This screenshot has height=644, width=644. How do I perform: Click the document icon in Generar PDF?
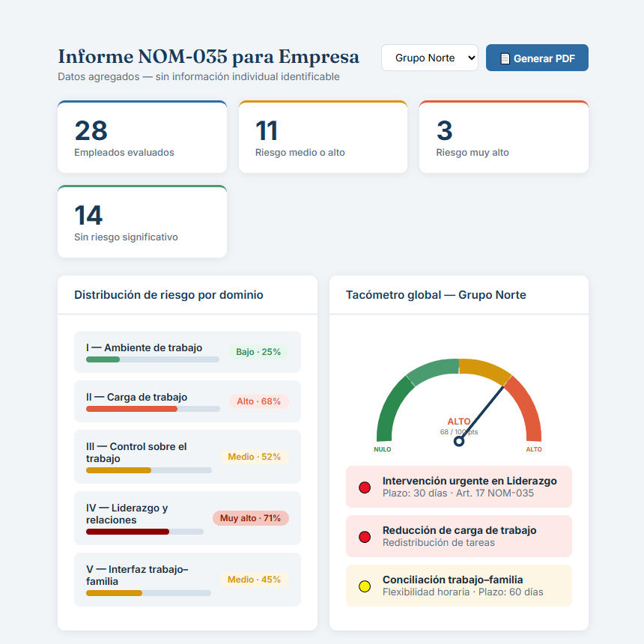[x=505, y=58]
